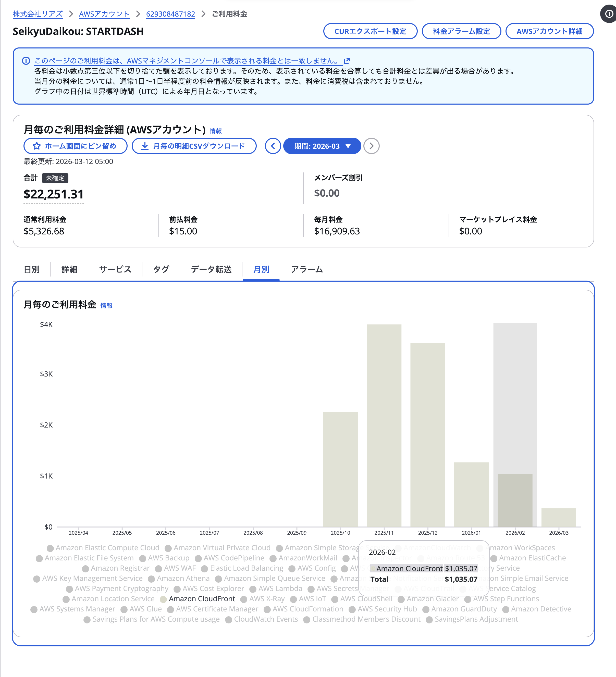
Task: Toggle Amazon Elastic Compute Cloud legend series
Action: click(103, 548)
